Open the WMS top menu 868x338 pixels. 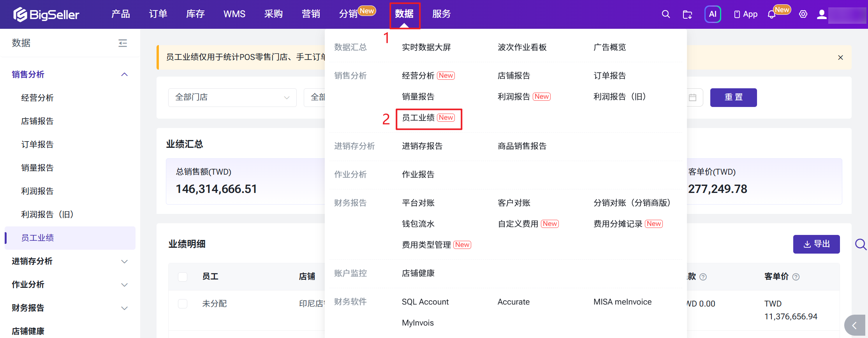[234, 14]
